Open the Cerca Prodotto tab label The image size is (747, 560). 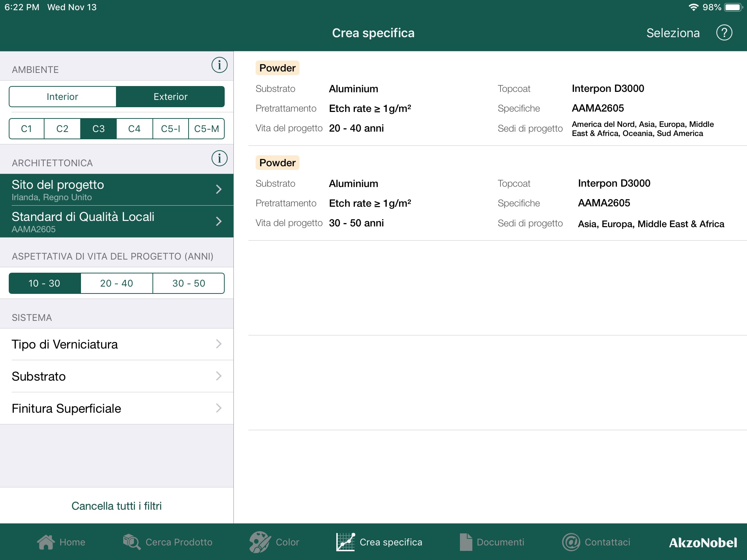[179, 542]
